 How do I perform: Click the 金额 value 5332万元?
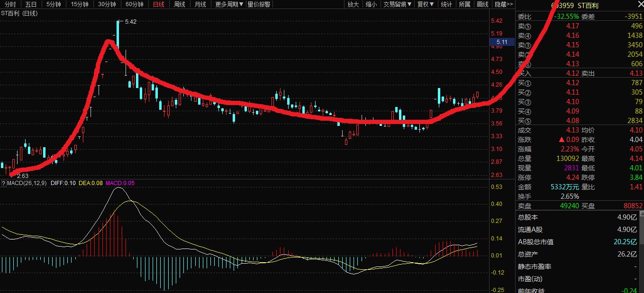(x=565, y=187)
